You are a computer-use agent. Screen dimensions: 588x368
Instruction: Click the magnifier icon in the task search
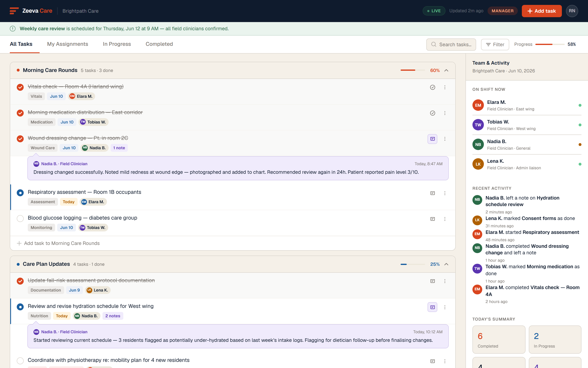tap(434, 45)
